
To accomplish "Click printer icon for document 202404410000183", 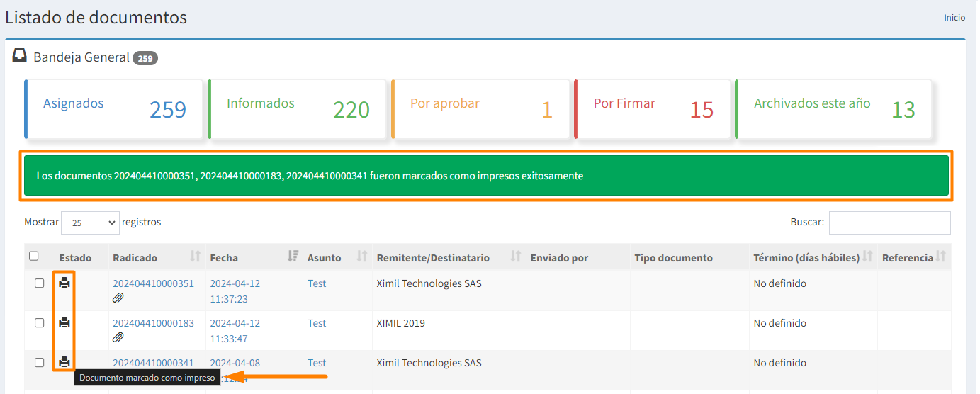I will pyautogui.click(x=64, y=322).
